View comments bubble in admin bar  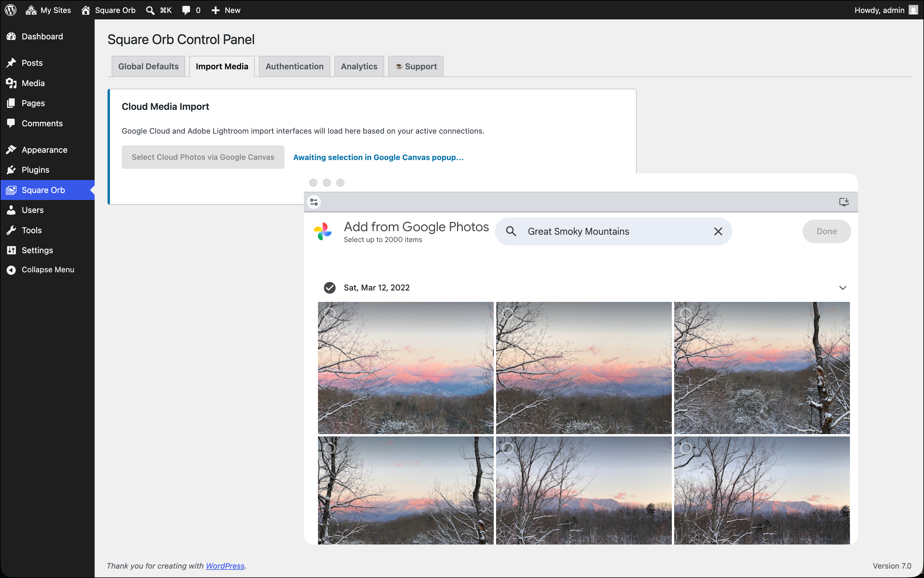(x=191, y=10)
